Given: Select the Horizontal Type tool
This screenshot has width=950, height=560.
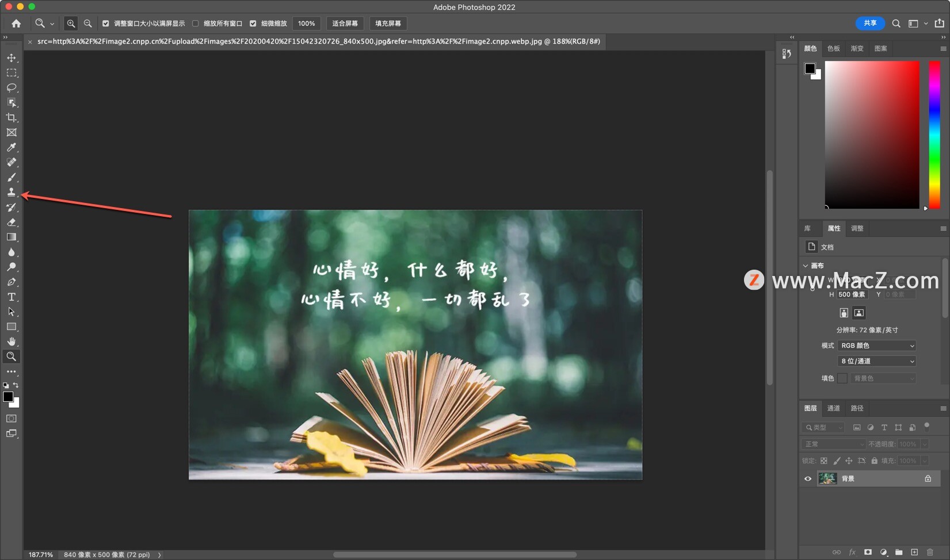Looking at the screenshot, I should pyautogui.click(x=11, y=297).
